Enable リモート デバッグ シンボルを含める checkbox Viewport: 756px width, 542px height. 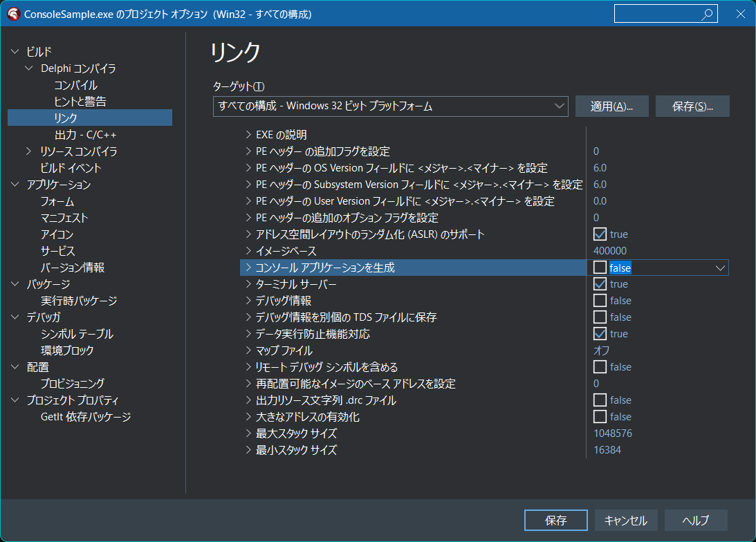click(x=600, y=366)
